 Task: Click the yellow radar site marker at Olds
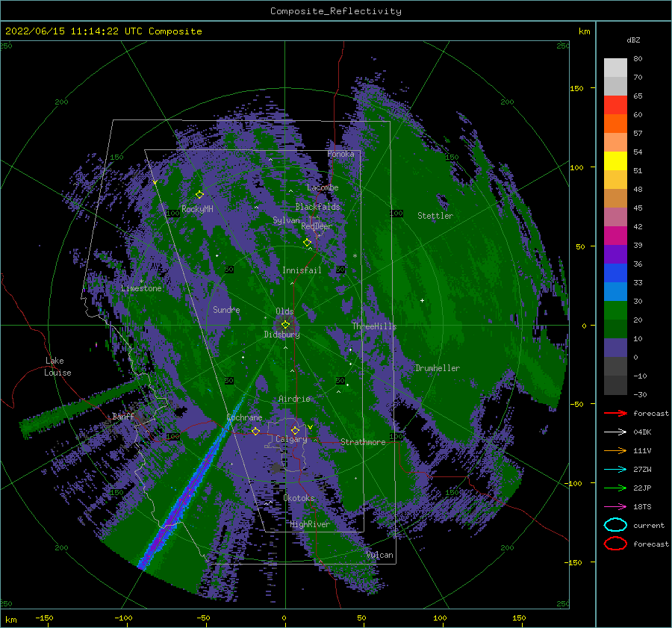click(285, 325)
